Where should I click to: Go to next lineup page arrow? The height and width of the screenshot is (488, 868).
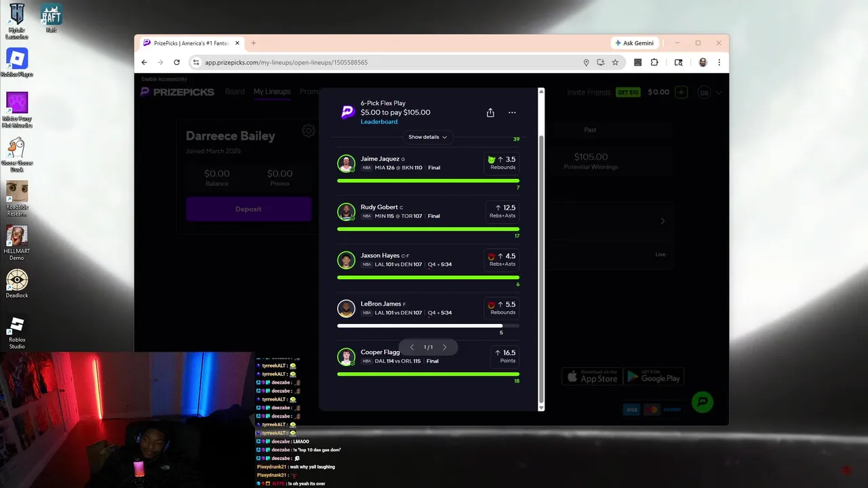tap(445, 347)
